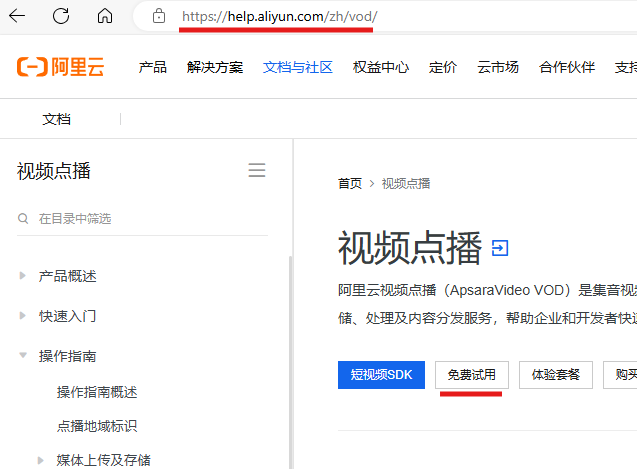The width and height of the screenshot is (637, 469).
Task: Go to 首页 in the breadcrumb
Action: pos(350,183)
